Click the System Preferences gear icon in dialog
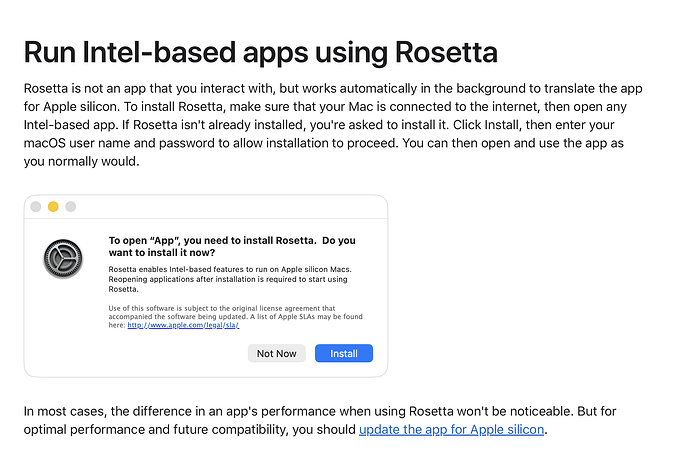Screen dimensions: 690x468 point(63,259)
